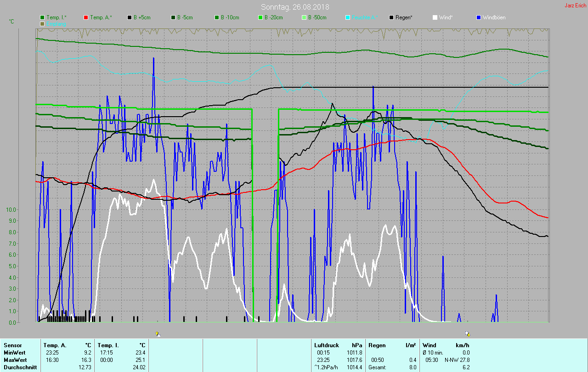This screenshot has height=372, width=588.
Task: Click the date title Sonntag, 26.08.2018
Action: point(295,7)
